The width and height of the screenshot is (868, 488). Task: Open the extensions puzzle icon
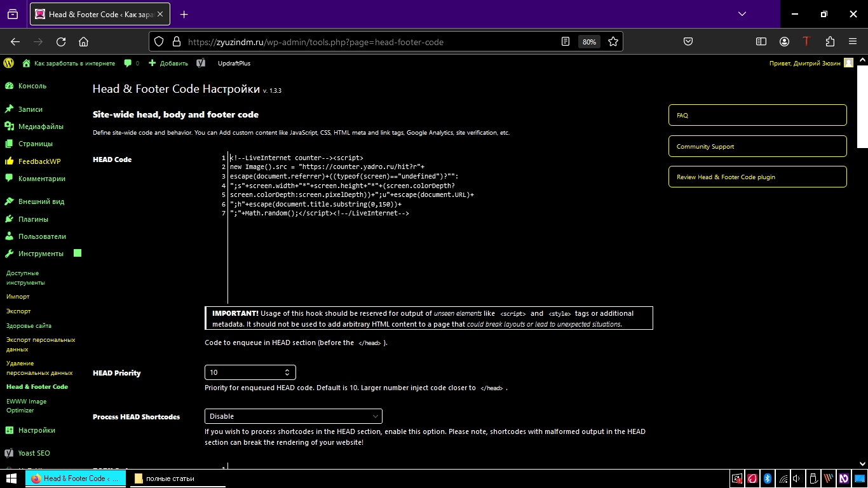tap(830, 41)
